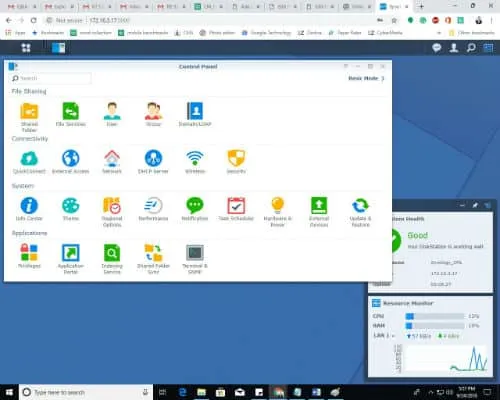500x400 pixels.
Task: Open Resource Monitor from widget title
Action: click(x=408, y=303)
